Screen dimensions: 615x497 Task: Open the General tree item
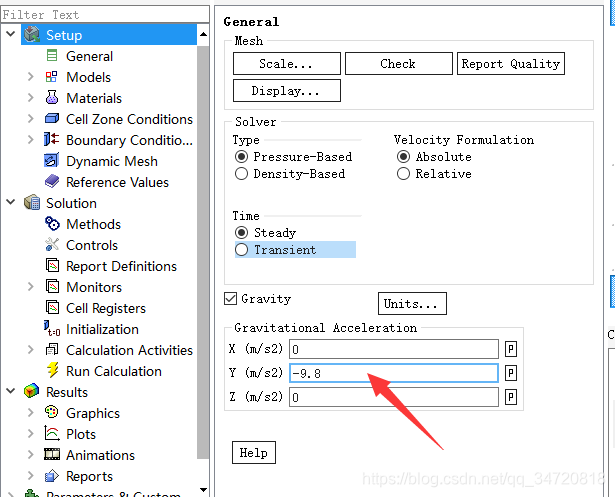tap(89, 56)
